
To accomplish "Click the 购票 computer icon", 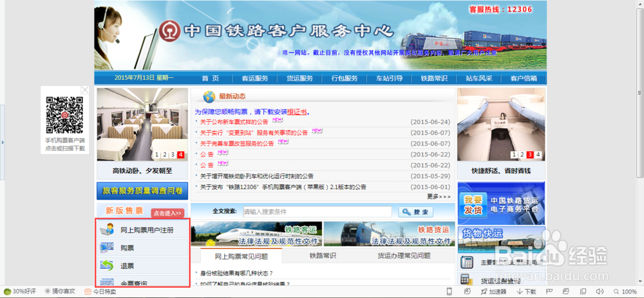I will tap(107, 248).
